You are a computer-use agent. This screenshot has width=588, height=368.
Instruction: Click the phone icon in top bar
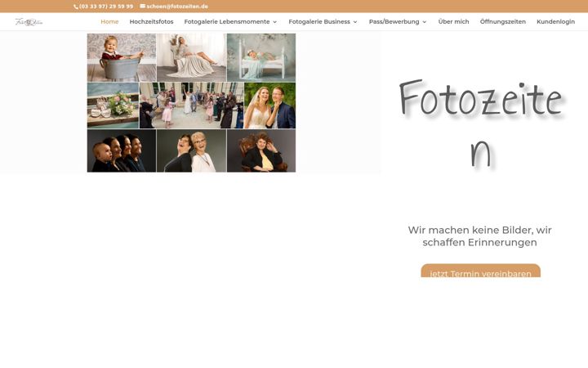(x=76, y=7)
